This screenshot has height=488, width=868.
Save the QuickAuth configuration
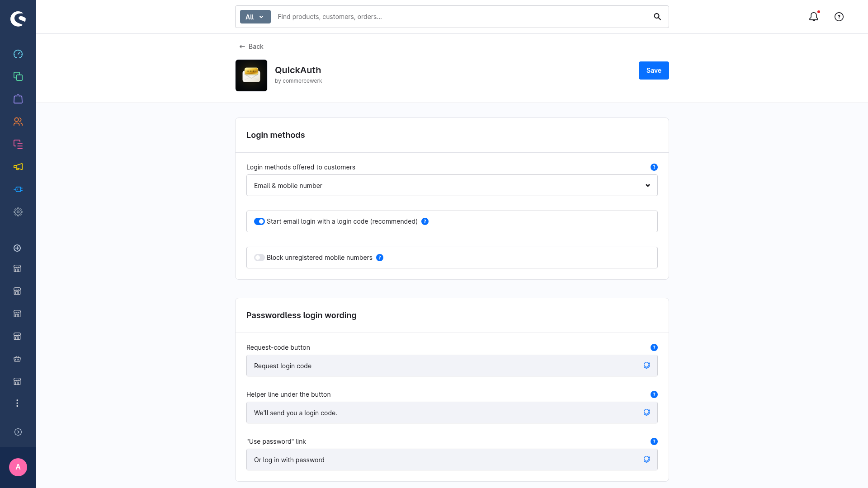click(x=654, y=70)
